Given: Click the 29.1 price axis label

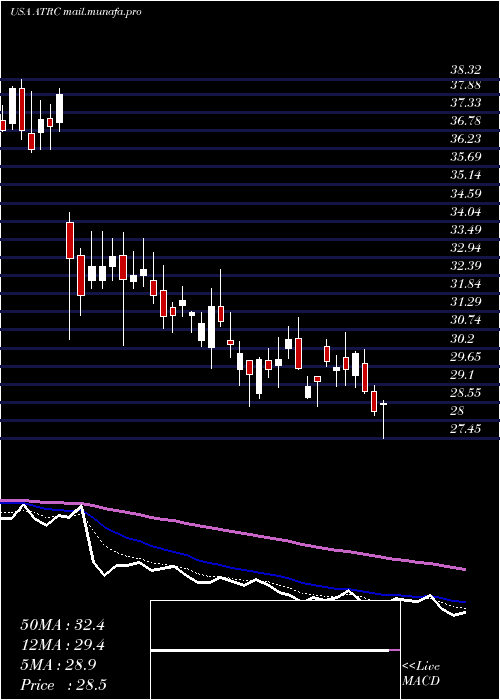Looking at the screenshot, I should [461, 375].
